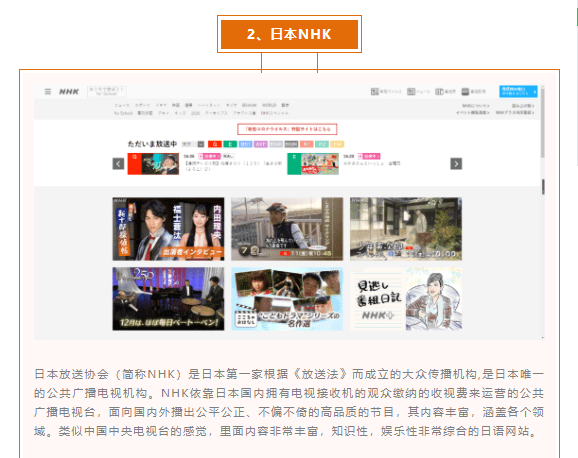Viewport: 578px width, 458px height.
Task: Open the region dropdown next to ただいま放送中
Action: [193, 144]
